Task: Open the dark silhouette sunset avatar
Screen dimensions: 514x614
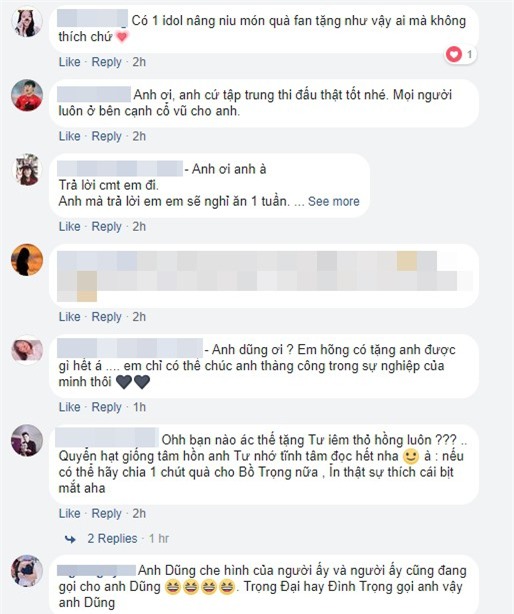Action: [x=27, y=260]
